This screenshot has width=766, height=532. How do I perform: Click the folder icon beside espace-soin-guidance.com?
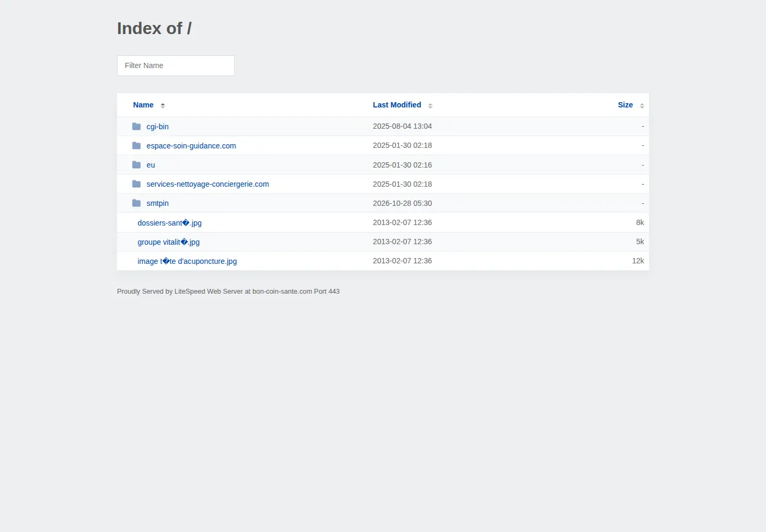point(137,146)
